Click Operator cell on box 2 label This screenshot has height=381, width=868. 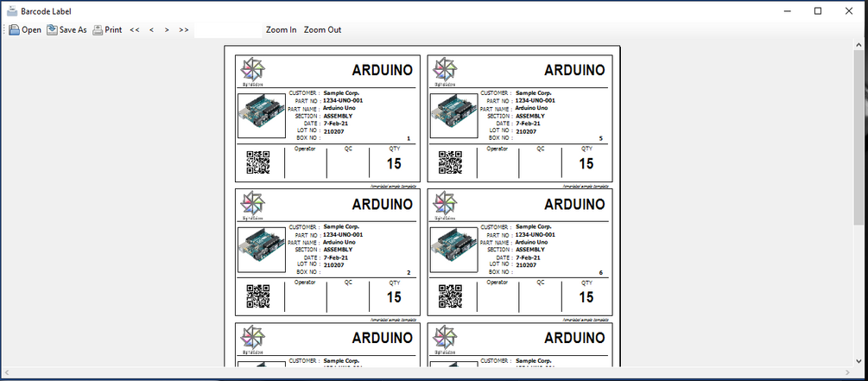[306, 295]
